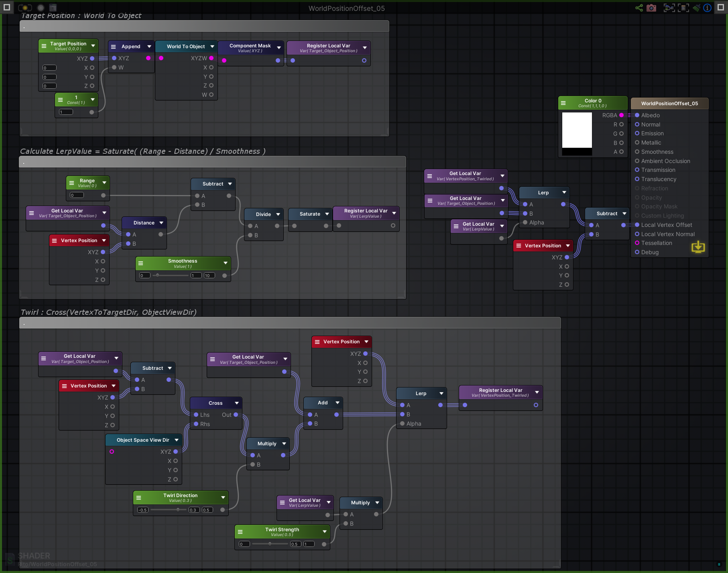The image size is (728, 573).
Task: Enable the Emission output port on the master node
Action: (637, 133)
